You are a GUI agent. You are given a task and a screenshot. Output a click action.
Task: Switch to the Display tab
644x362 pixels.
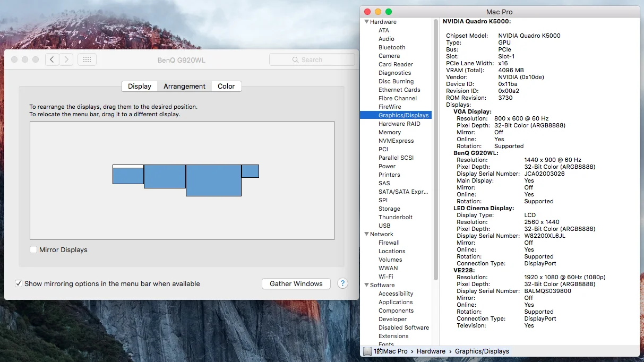point(140,86)
